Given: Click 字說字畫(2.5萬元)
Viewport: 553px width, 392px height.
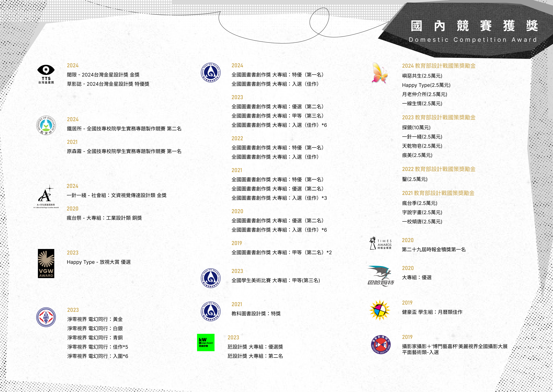Looking at the screenshot, I should pyautogui.click(x=422, y=212).
